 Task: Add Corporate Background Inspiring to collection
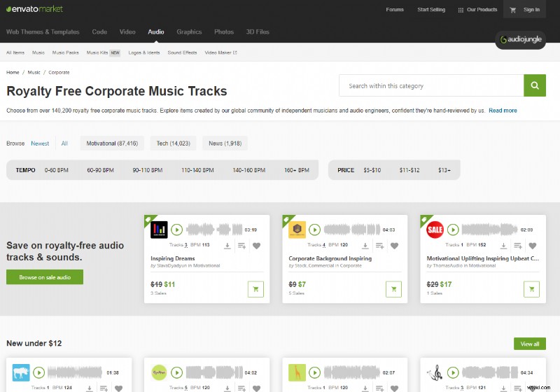coord(379,246)
